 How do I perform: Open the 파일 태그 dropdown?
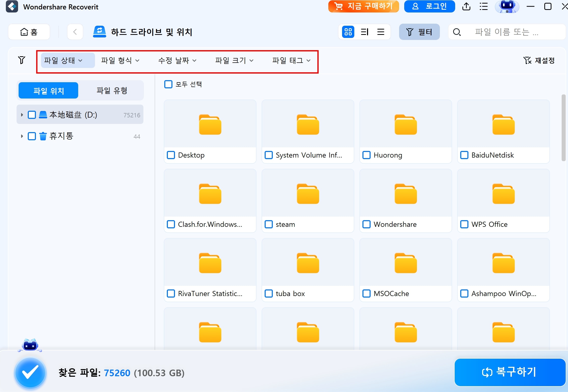pos(292,61)
